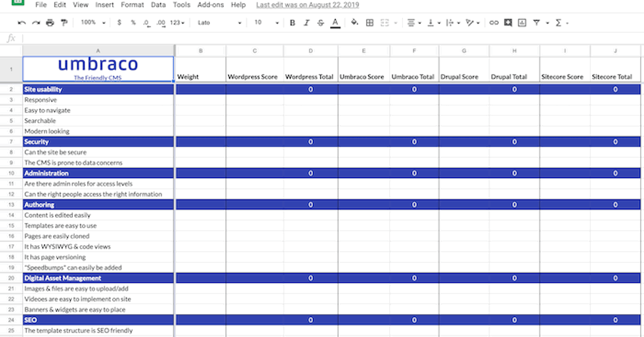The height and width of the screenshot is (337, 644).
Task: Click the insert comment icon
Action: pyautogui.click(x=508, y=23)
